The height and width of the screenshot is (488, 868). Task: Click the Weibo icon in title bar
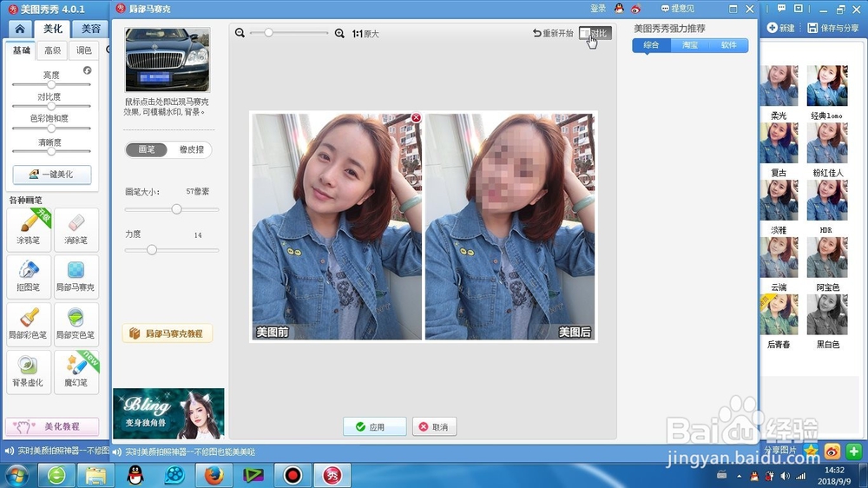(635, 9)
